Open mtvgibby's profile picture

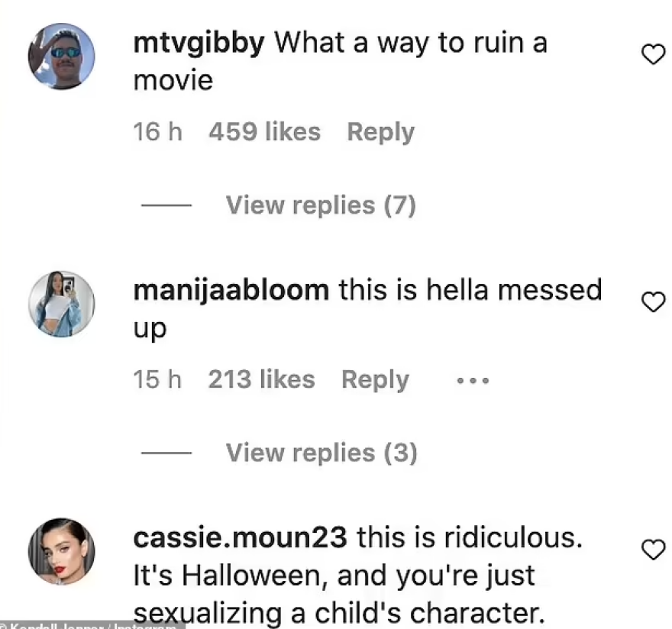coord(61,56)
